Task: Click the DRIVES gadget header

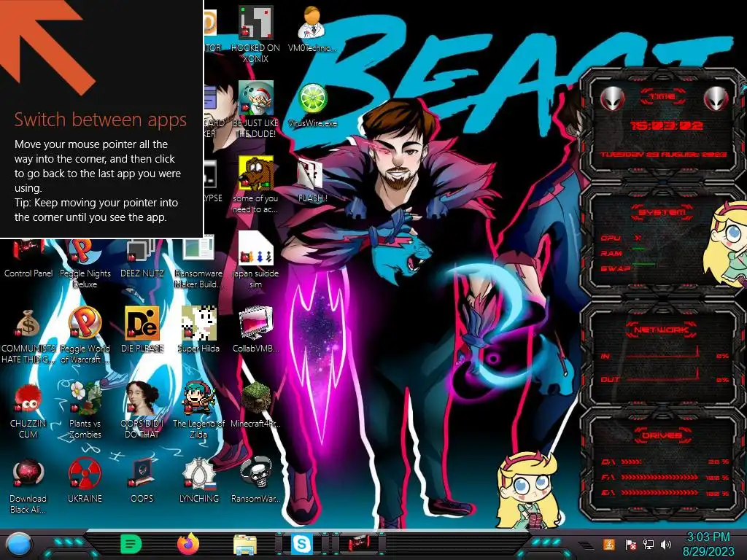Action: [x=661, y=435]
